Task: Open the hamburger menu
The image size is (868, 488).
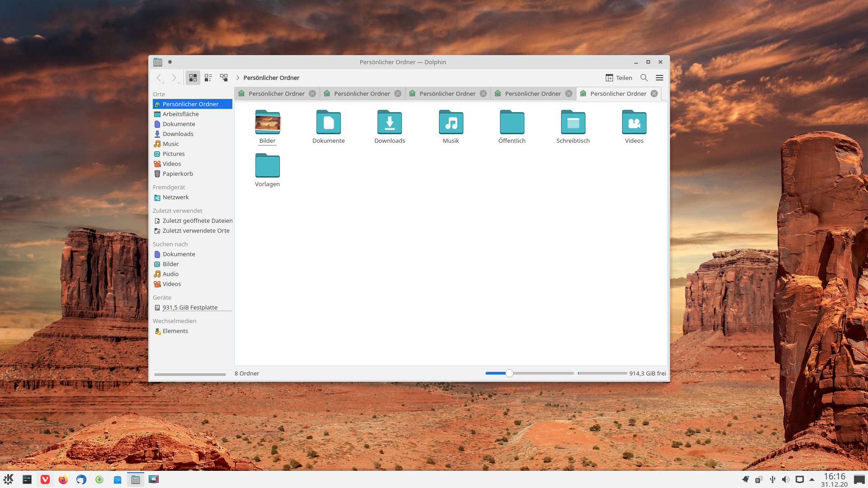Action: (x=660, y=78)
